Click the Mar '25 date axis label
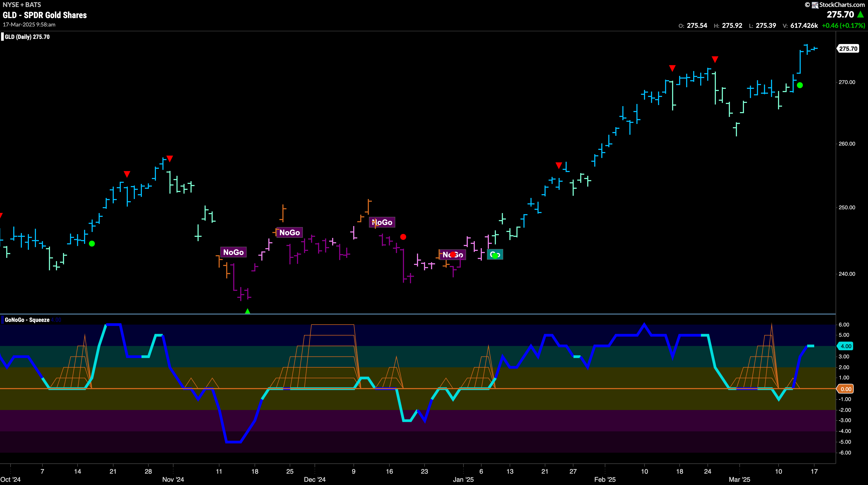 [740, 480]
